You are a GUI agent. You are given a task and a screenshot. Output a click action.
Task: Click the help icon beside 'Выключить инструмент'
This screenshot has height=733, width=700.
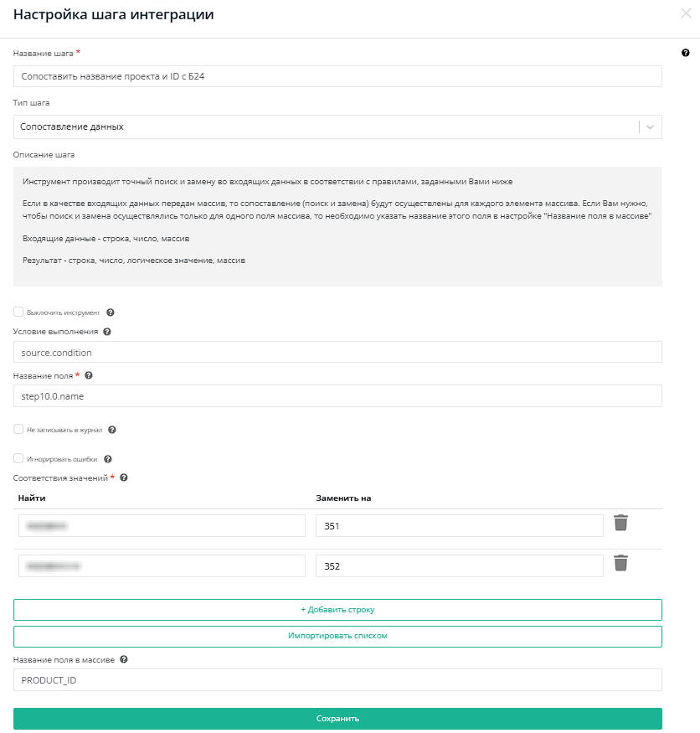[x=111, y=312]
